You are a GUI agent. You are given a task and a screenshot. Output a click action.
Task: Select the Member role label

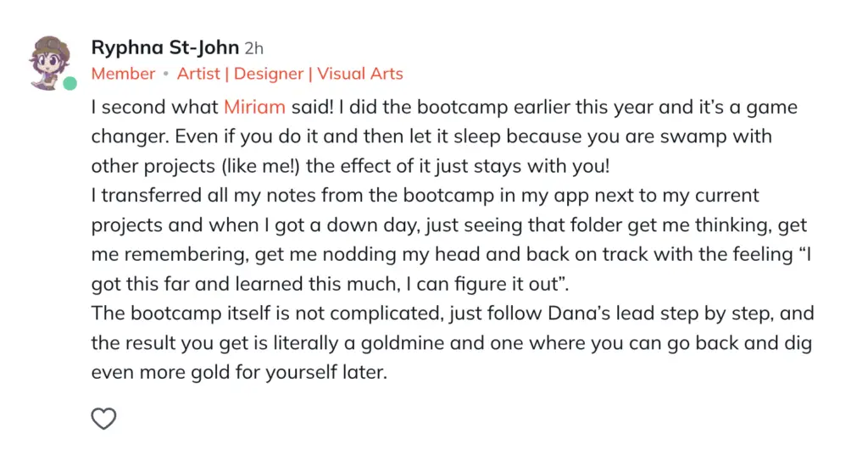click(x=123, y=74)
